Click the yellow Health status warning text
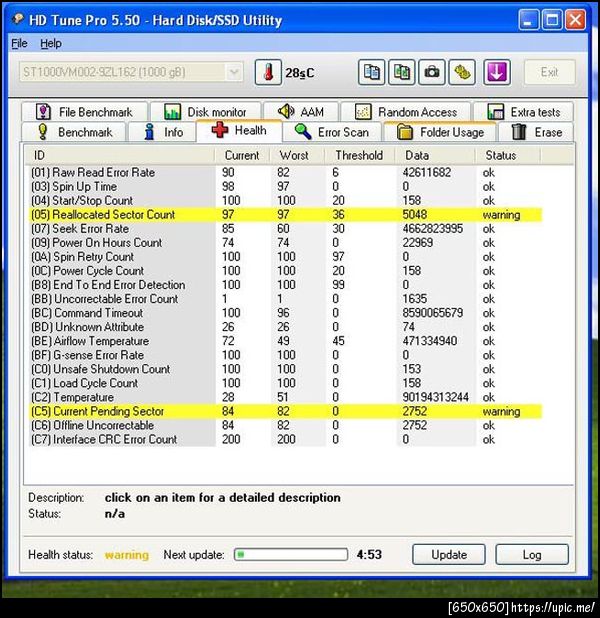 pos(127,555)
